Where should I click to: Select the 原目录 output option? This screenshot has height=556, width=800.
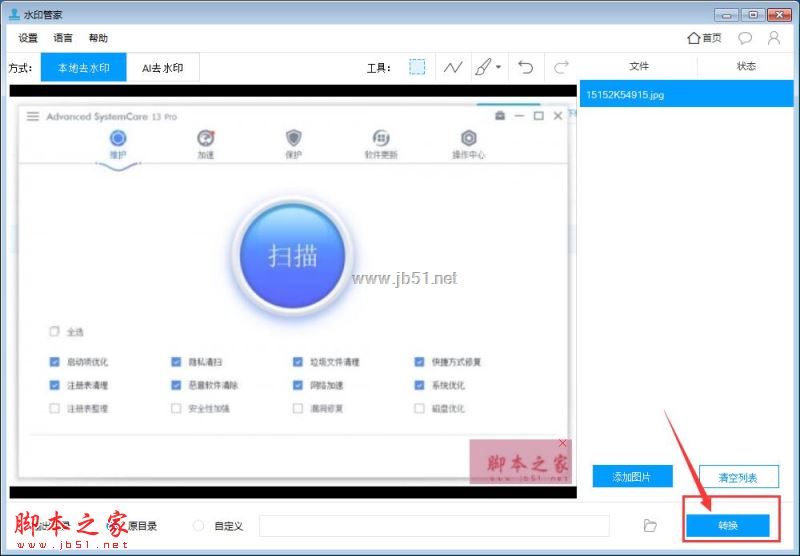(x=135, y=525)
